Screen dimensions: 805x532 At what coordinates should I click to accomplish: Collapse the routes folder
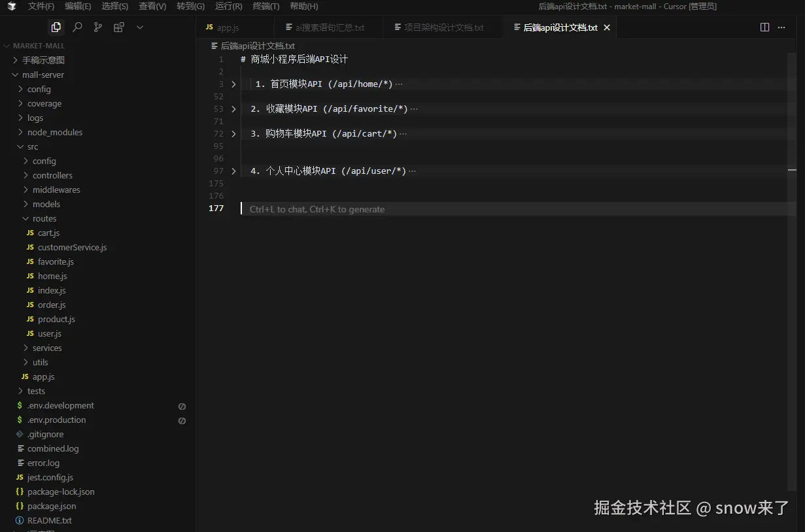click(x=26, y=218)
